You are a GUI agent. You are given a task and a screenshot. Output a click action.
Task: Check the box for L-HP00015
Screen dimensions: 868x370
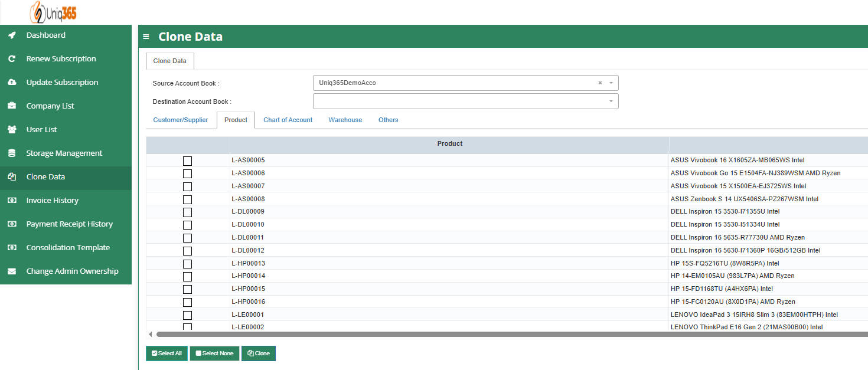[x=187, y=289]
